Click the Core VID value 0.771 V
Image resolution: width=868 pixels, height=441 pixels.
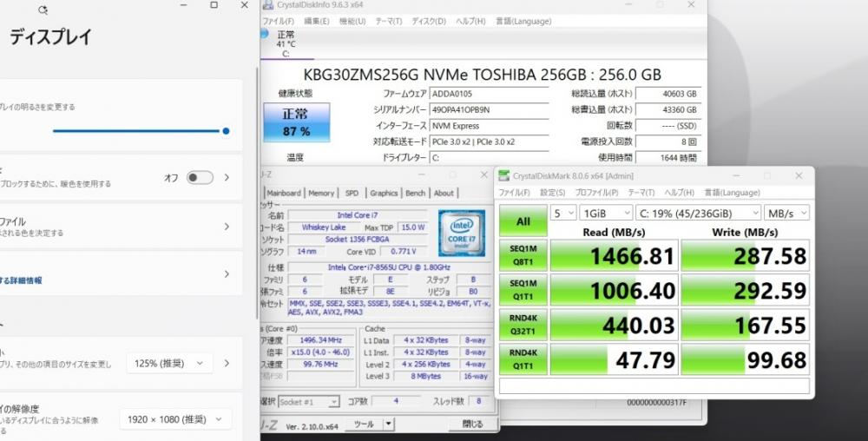click(x=403, y=252)
